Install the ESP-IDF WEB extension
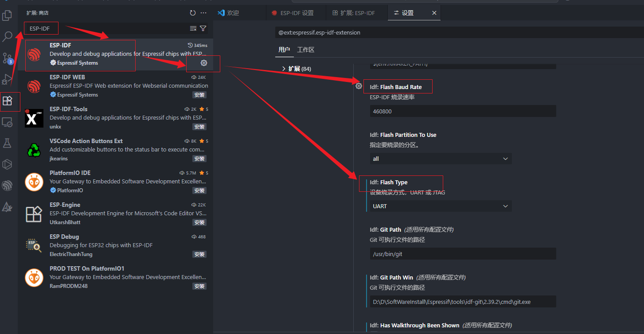The image size is (644, 334). click(199, 95)
